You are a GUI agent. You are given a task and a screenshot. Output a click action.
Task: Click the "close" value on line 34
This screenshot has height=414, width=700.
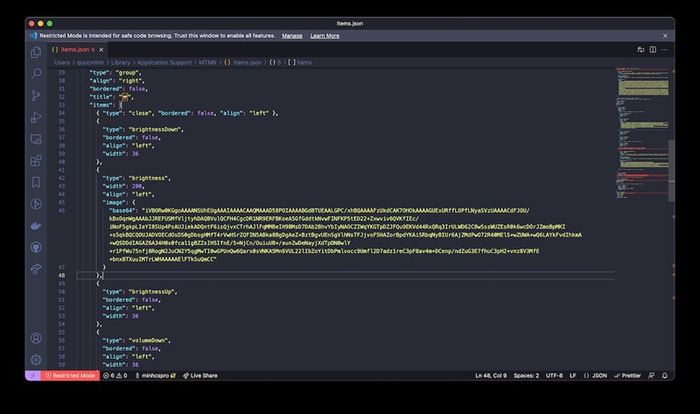point(140,113)
